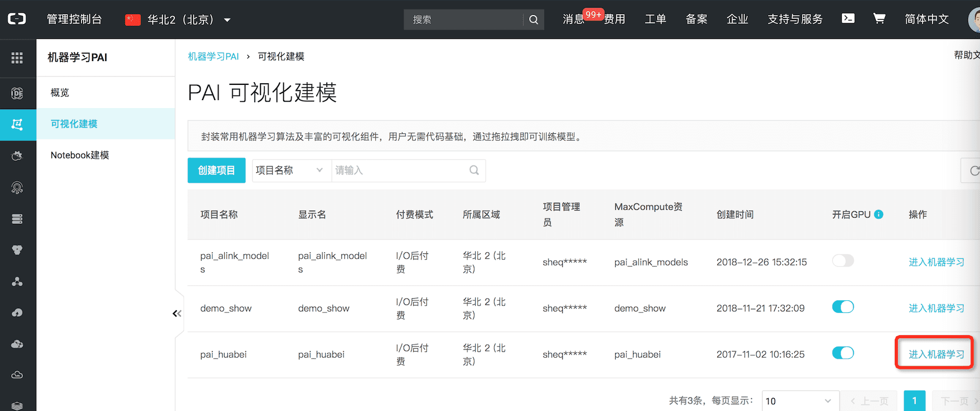
Task: Open the Cloud Shell terminal icon
Action: [x=848, y=18]
